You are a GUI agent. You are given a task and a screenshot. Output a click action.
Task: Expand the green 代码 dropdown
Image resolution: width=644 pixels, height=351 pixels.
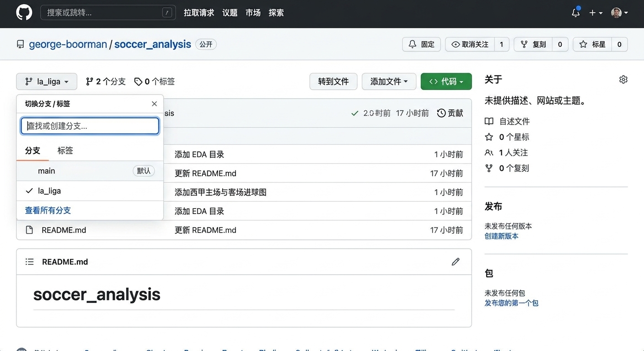click(x=446, y=81)
